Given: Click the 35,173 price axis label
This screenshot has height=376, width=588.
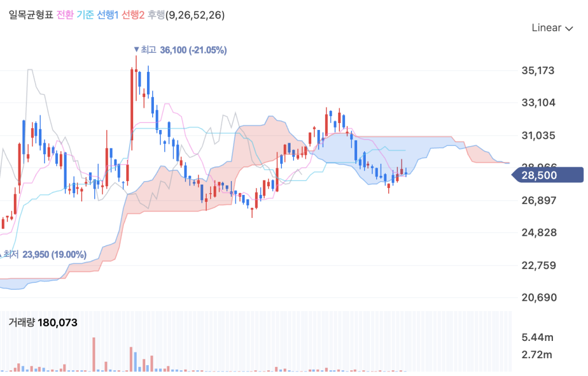Looking at the screenshot, I should pyautogui.click(x=537, y=71).
